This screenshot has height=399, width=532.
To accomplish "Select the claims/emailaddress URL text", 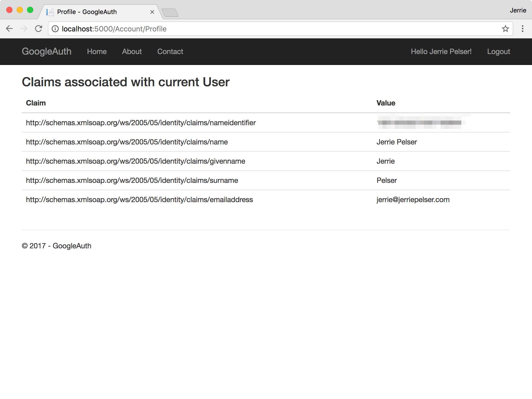I will (x=139, y=199).
